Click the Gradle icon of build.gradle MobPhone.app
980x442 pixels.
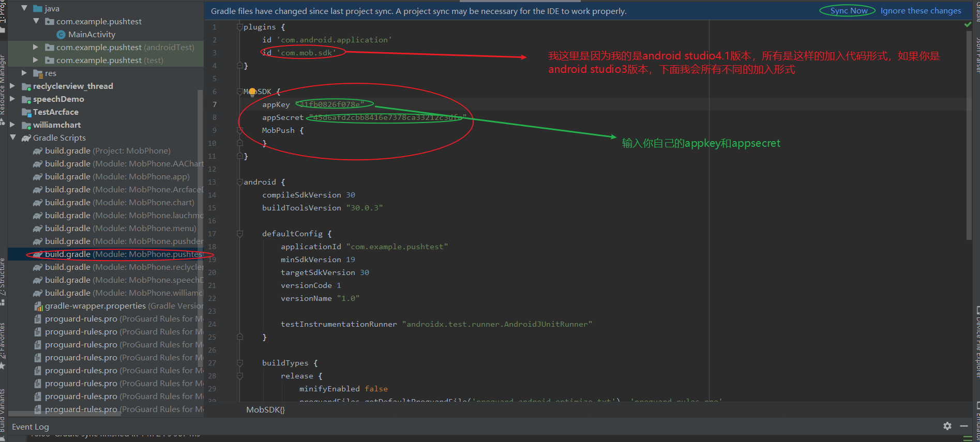[x=38, y=177]
